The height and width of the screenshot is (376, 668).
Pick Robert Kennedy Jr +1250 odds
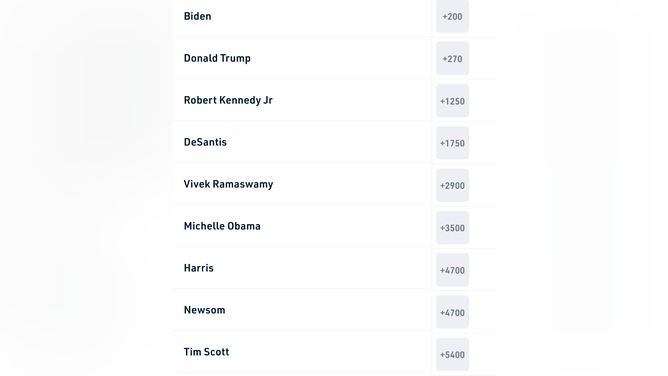point(452,101)
